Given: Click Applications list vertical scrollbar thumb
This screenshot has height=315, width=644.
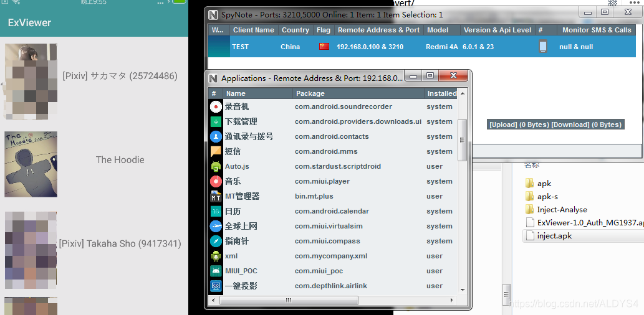Looking at the screenshot, I should (462, 140).
